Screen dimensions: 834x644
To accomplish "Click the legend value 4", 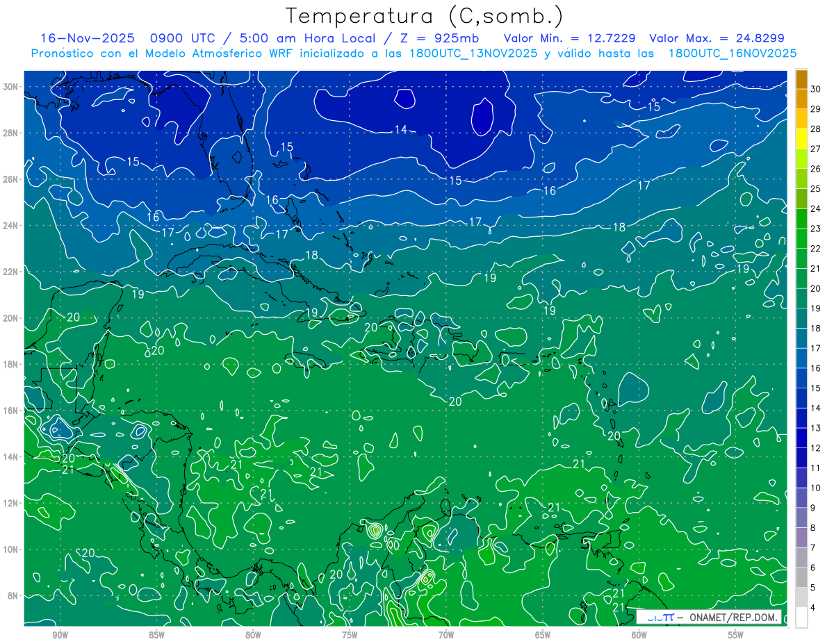I will (812, 608).
